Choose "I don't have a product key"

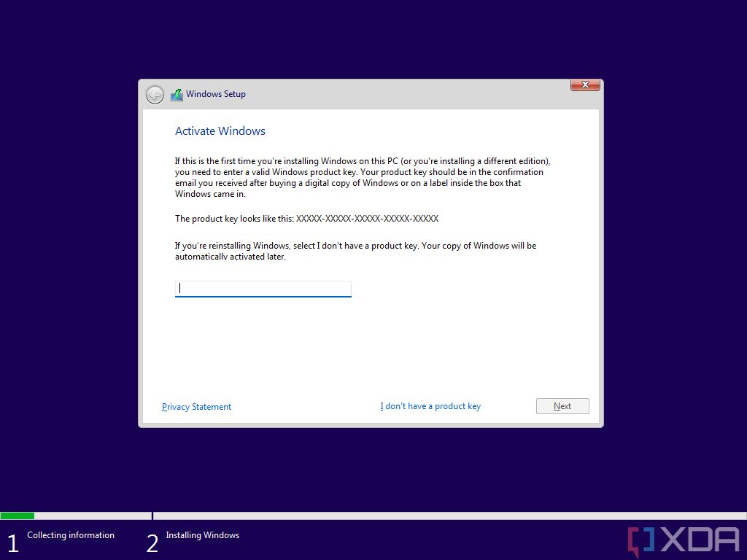tap(430, 406)
